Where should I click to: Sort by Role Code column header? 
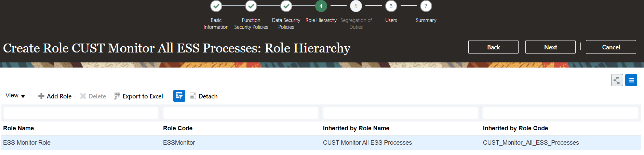pos(178,128)
